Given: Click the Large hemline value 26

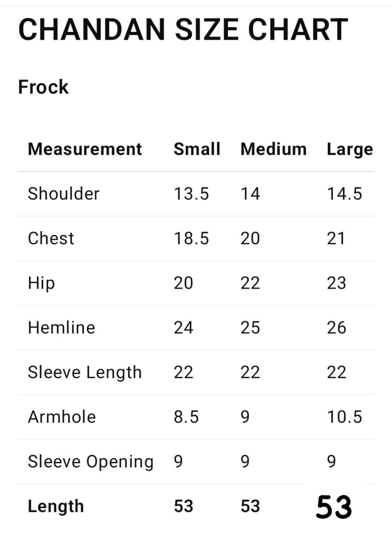Looking at the screenshot, I should (337, 327).
